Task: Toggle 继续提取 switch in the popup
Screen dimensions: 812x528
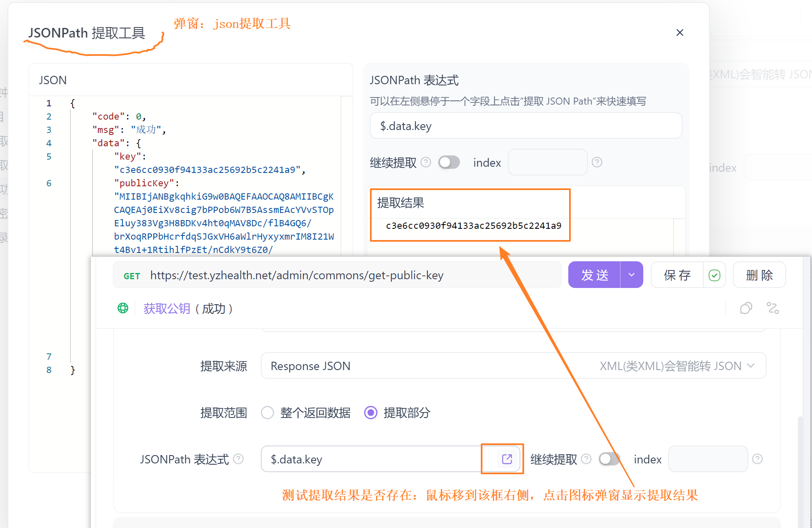Action: (449, 162)
